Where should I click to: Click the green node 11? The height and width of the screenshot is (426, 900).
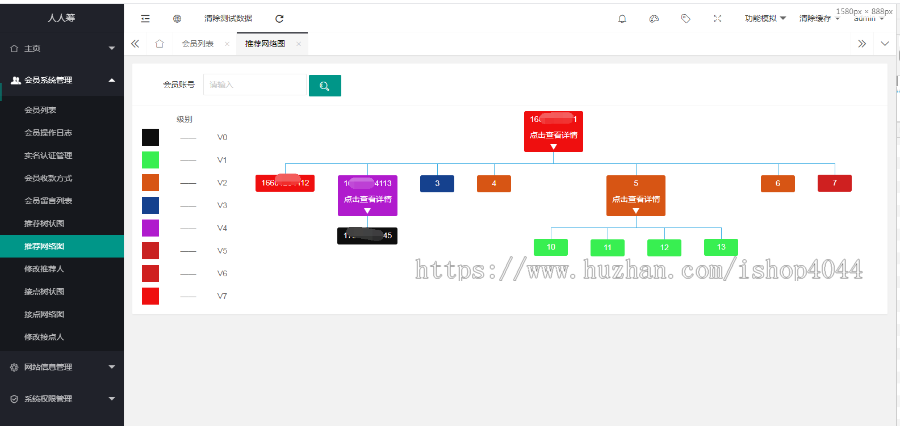click(x=608, y=247)
